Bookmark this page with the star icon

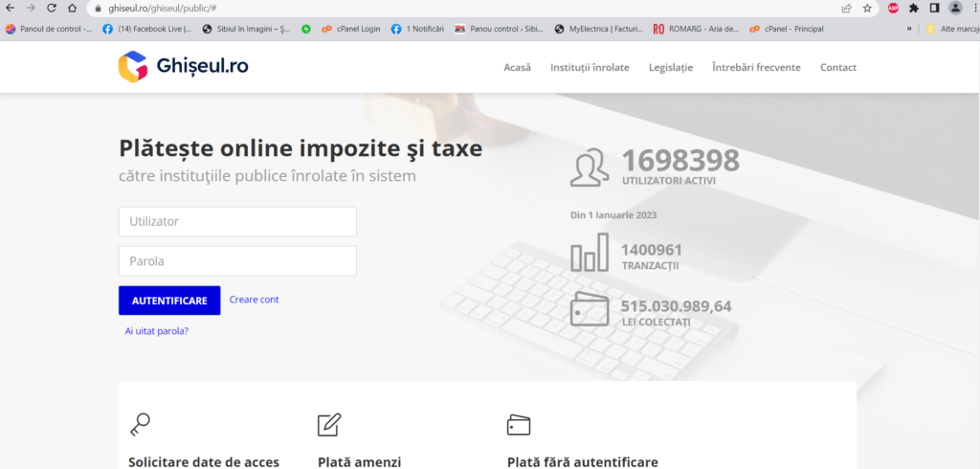point(867,8)
